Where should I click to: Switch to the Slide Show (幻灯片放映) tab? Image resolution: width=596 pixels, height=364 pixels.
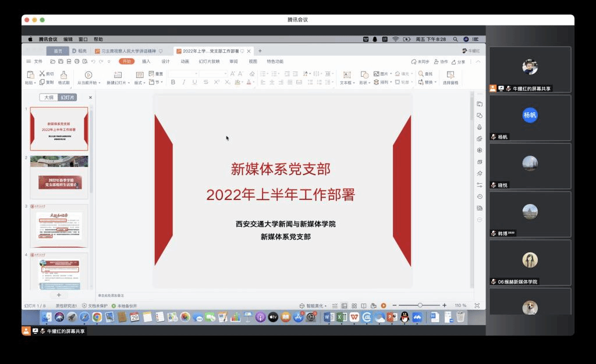pyautogui.click(x=209, y=61)
